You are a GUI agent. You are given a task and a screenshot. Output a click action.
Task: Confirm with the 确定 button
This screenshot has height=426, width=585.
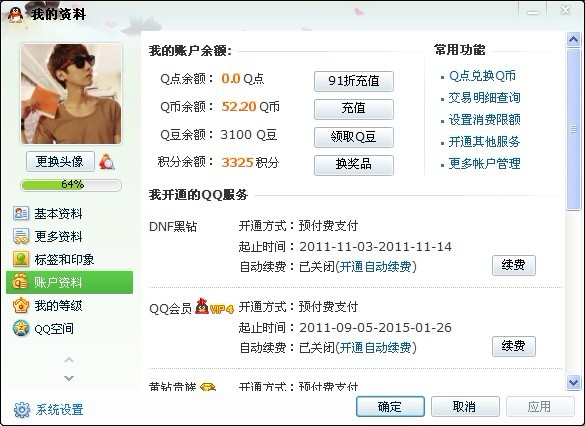390,406
